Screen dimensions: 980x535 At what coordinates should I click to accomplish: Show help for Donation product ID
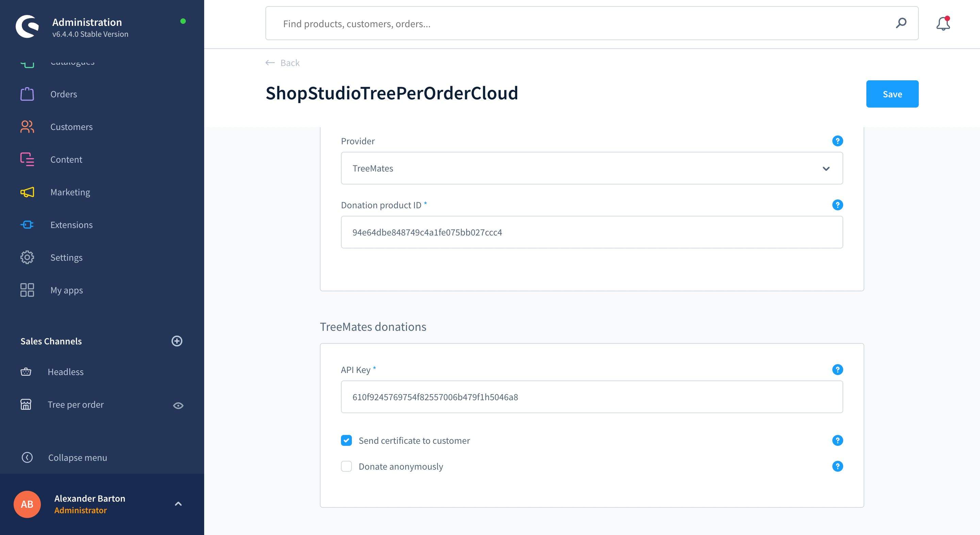tap(837, 205)
